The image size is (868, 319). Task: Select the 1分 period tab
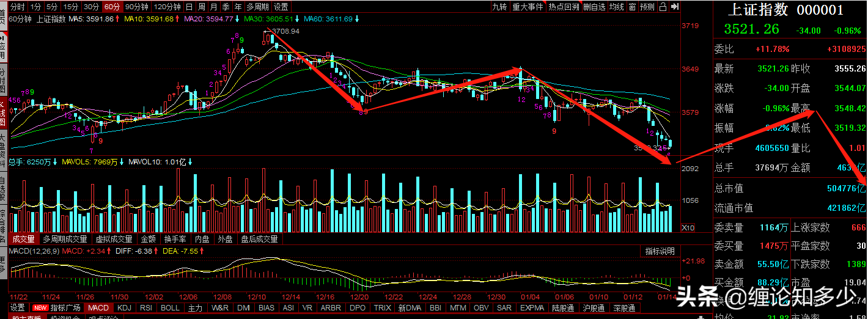coord(36,7)
